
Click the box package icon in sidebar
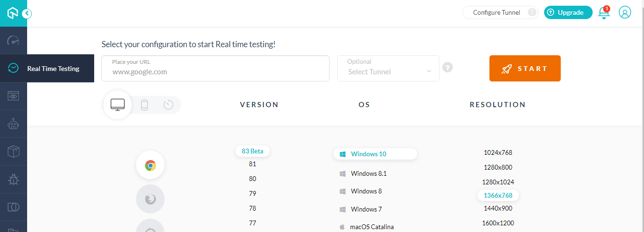point(13,151)
